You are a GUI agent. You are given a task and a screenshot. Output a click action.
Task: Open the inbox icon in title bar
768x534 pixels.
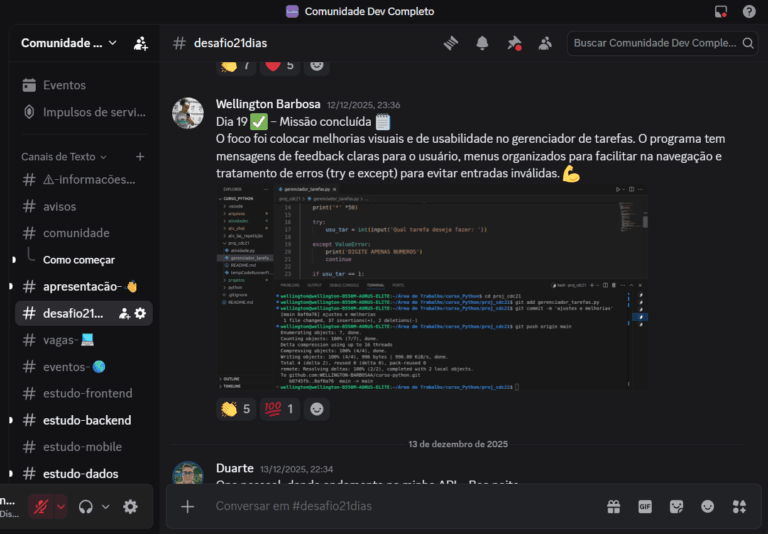pyautogui.click(x=720, y=11)
